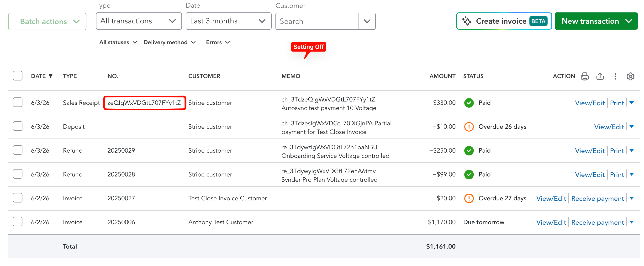Expand the Last 3 months date dropdown
This screenshot has width=644, height=266.
228,21
